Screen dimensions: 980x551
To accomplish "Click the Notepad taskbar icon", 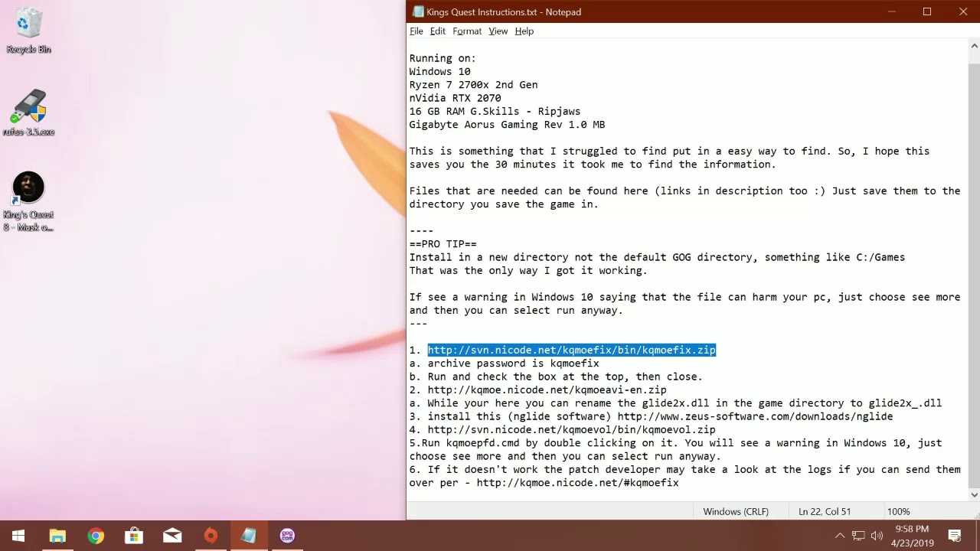I will [x=249, y=536].
